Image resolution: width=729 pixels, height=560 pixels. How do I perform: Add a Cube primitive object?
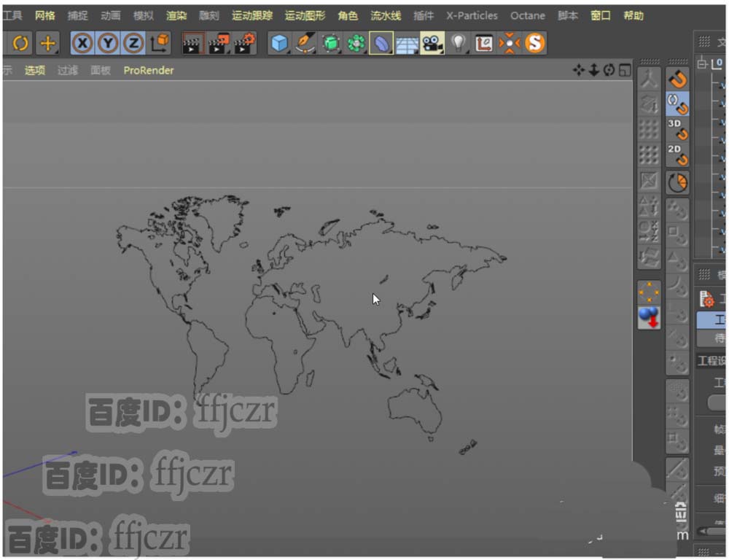(279, 43)
